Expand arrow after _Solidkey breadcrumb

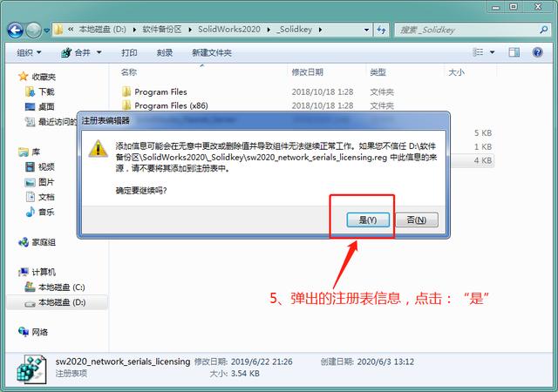click(x=320, y=30)
